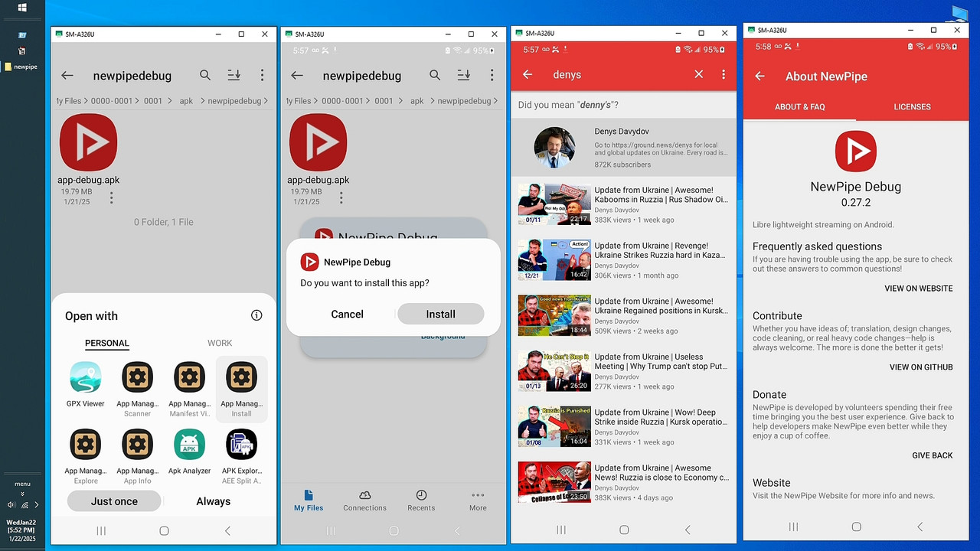Open the Open with info icon
980x551 pixels.
pos(256,315)
